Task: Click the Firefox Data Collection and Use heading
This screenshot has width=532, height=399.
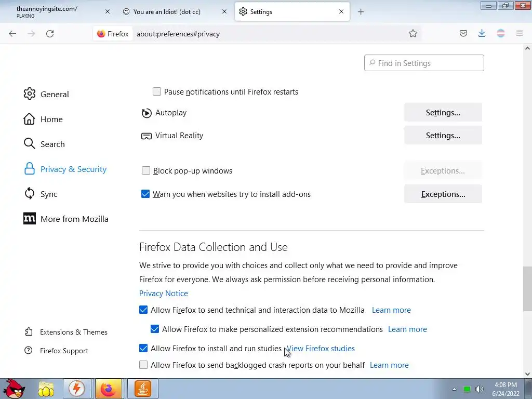Action: [214, 247]
